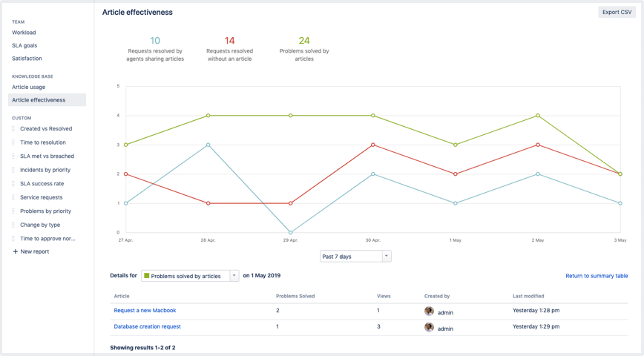Image resolution: width=644 pixels, height=356 pixels.
Task: Click the drag handle beside Incidents by priority
Action: tap(13, 170)
